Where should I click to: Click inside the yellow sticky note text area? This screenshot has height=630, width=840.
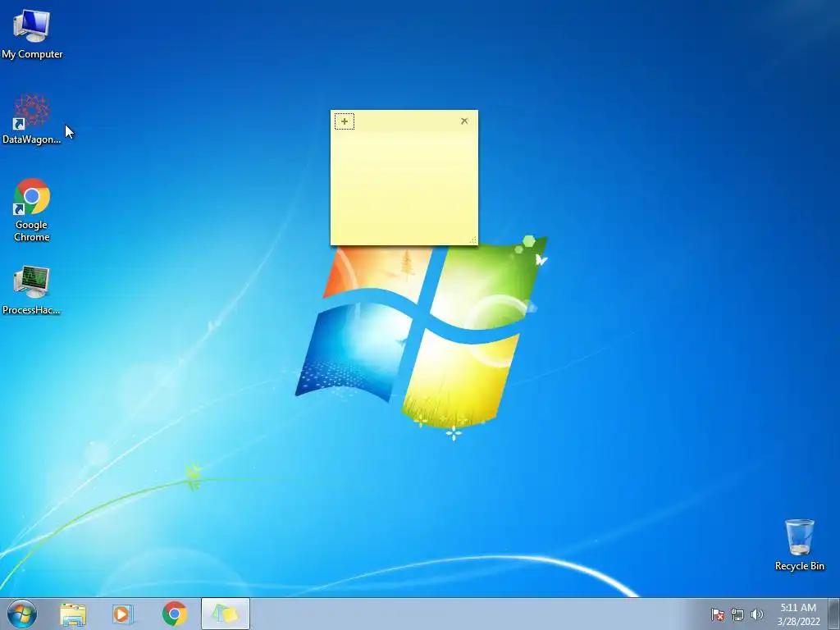coord(404,185)
